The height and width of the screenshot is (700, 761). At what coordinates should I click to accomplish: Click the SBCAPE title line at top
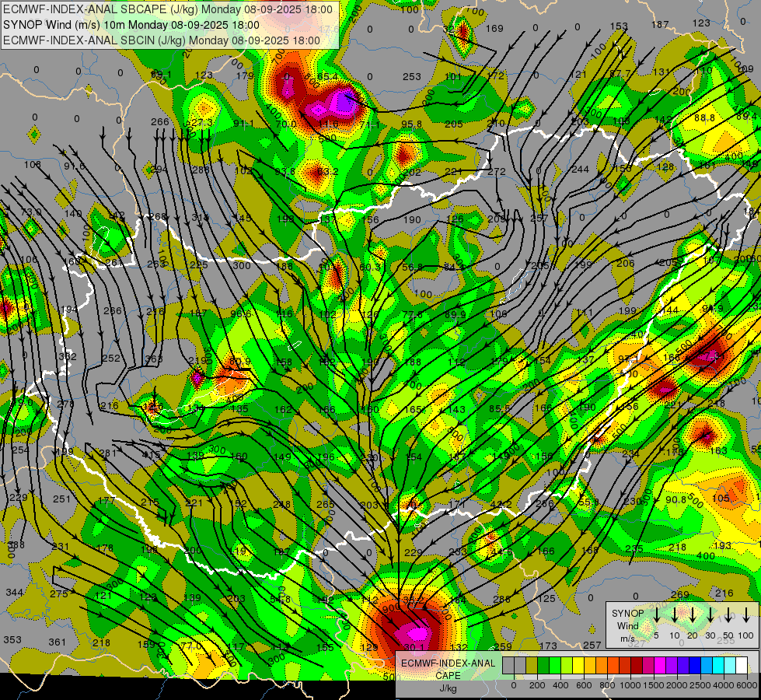[168, 9]
